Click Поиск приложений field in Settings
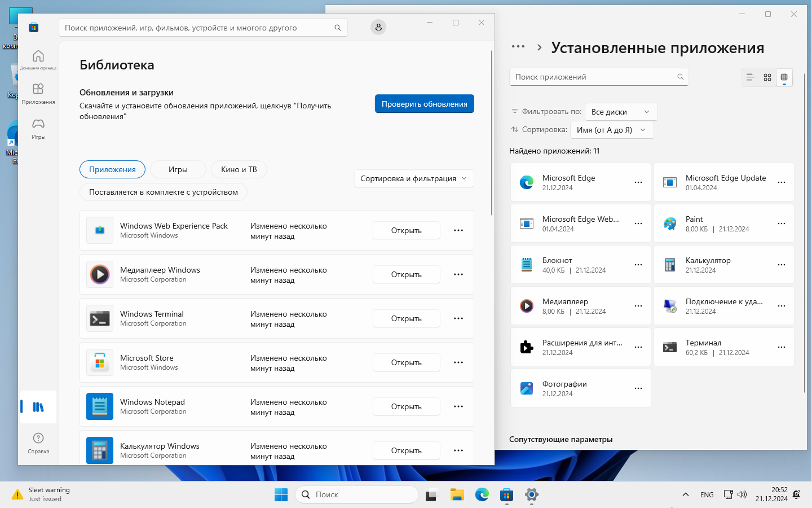The width and height of the screenshot is (812, 508). (x=599, y=77)
